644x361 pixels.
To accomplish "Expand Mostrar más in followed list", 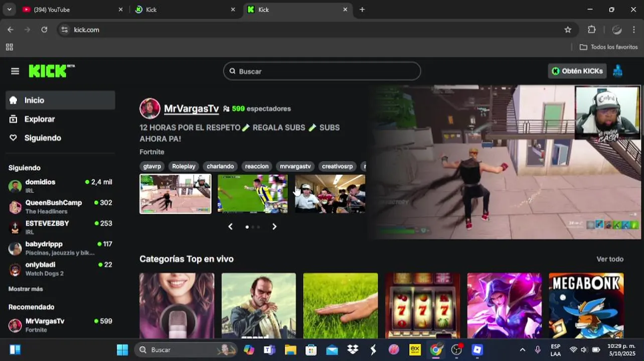I will (26, 289).
